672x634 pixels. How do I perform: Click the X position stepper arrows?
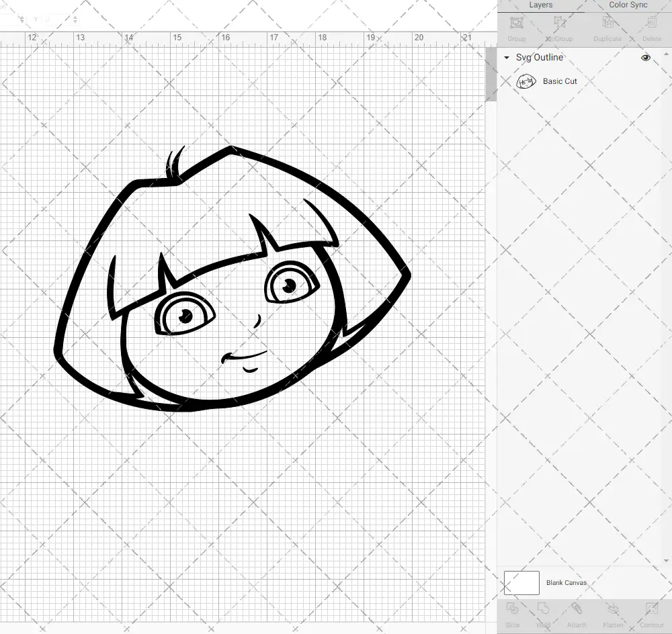tap(22, 19)
